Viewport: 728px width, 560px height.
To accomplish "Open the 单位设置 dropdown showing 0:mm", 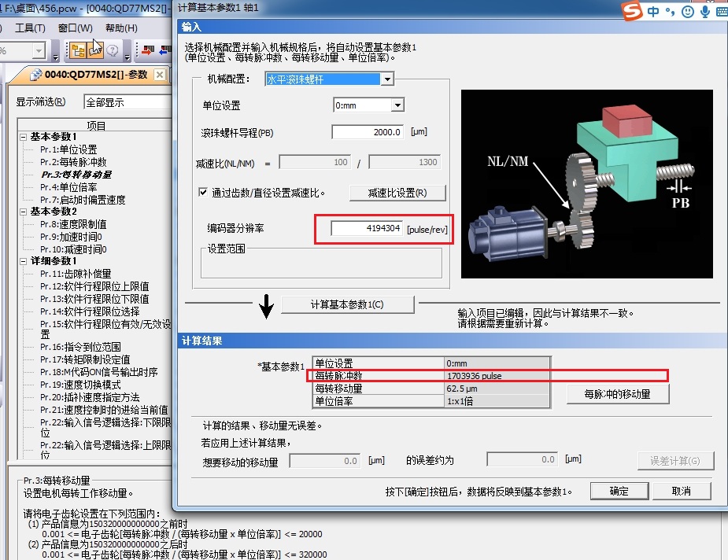I will [x=397, y=105].
